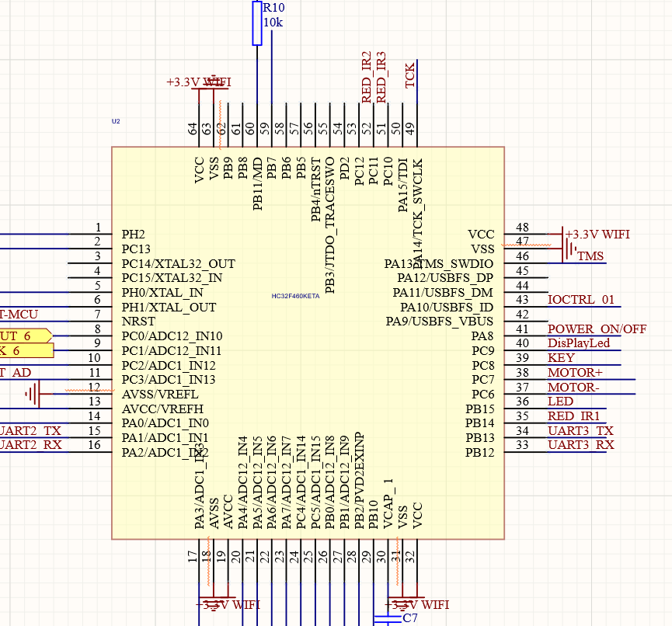Click the POWER_ON/OFF net label
Viewport: 672px width, 626px height.
(x=597, y=329)
